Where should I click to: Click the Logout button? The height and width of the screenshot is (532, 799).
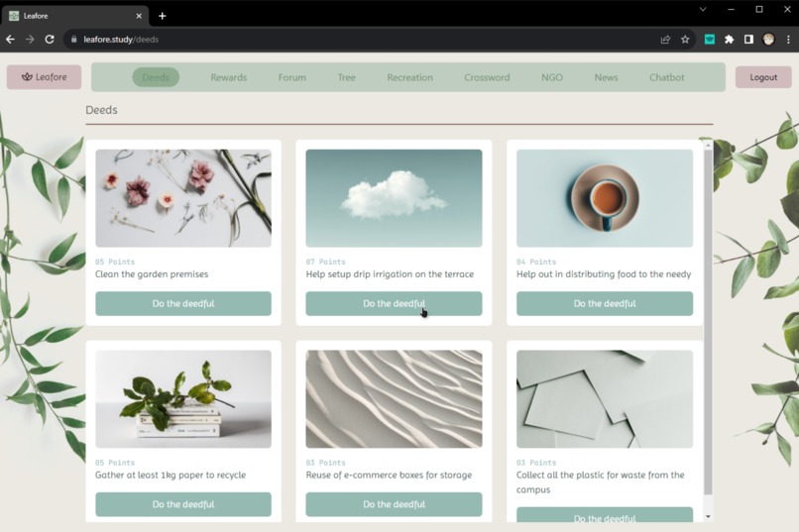coord(763,77)
